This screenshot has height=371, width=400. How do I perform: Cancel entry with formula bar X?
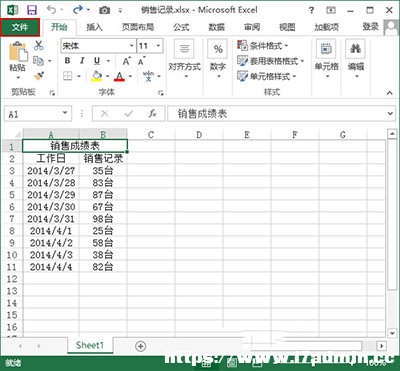coord(105,114)
